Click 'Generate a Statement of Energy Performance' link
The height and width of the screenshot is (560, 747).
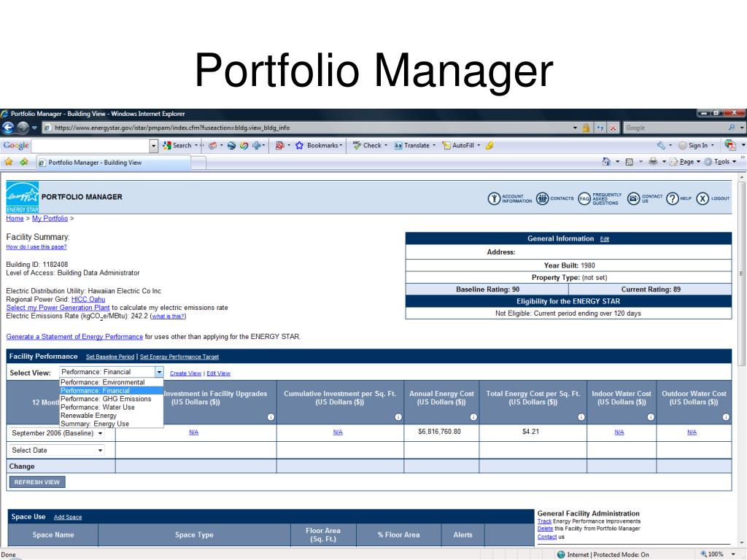pos(74,337)
